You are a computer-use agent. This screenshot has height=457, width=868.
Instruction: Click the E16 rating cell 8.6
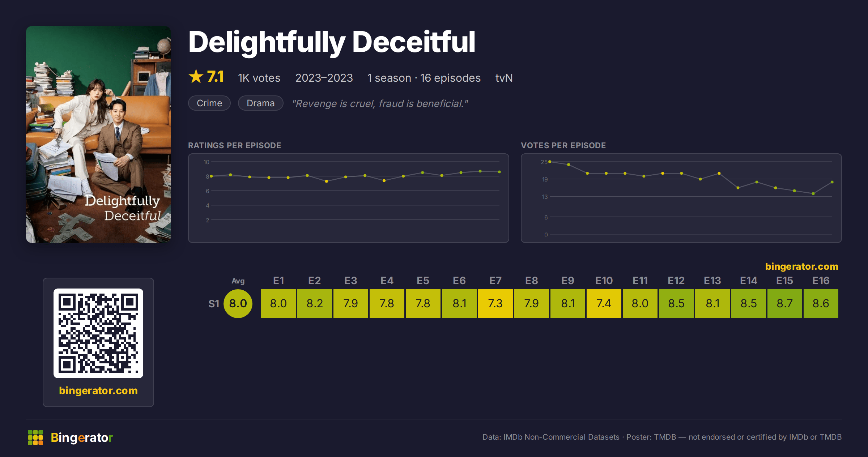tap(821, 304)
